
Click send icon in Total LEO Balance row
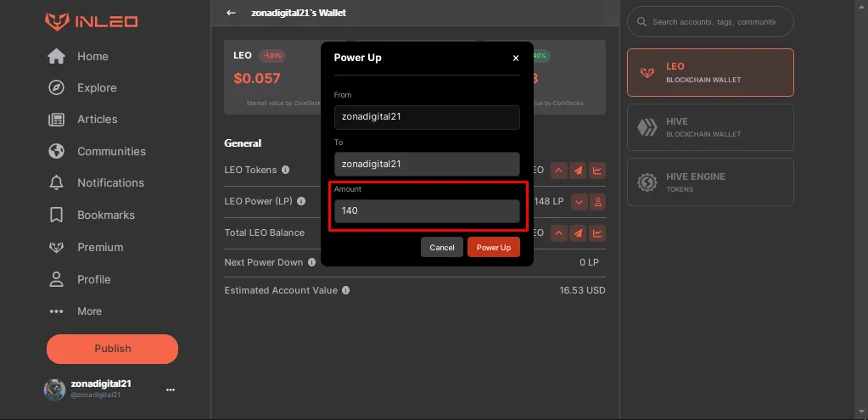pyautogui.click(x=578, y=233)
